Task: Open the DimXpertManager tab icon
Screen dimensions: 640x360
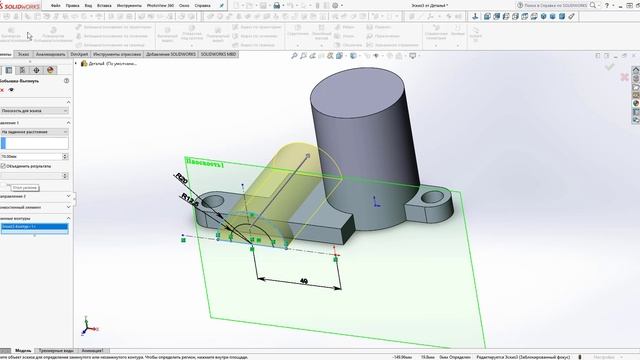Action: click(36, 70)
